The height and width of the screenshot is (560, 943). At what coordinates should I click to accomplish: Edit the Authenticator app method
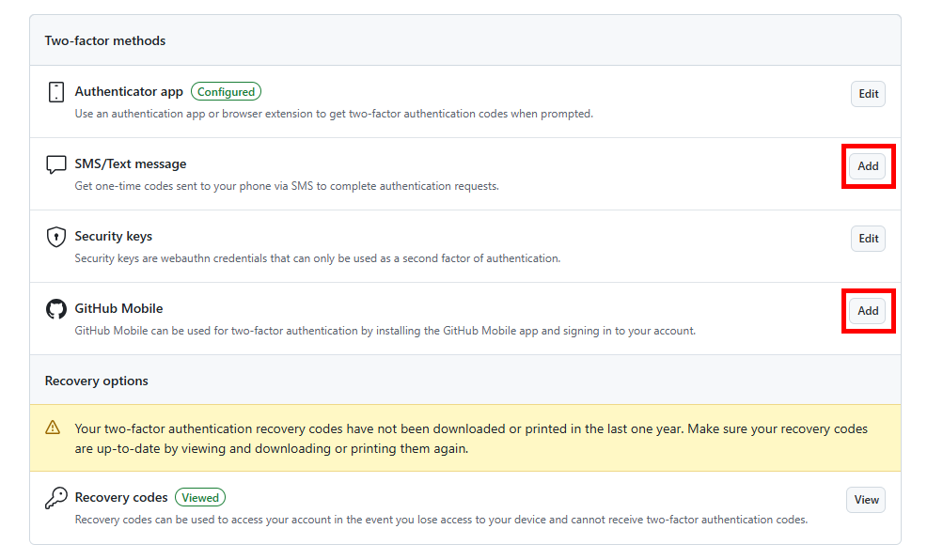(868, 94)
